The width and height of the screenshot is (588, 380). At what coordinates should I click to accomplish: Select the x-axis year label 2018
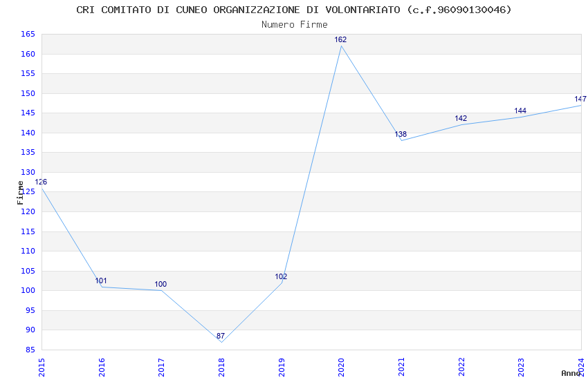[x=221, y=368]
